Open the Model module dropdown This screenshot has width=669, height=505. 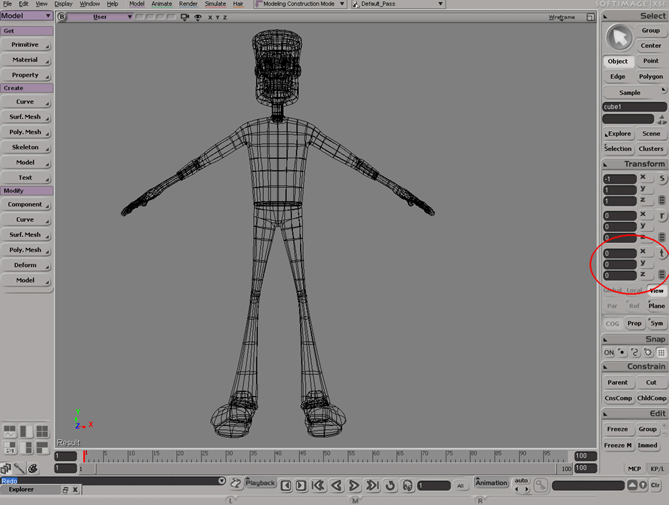click(x=26, y=16)
